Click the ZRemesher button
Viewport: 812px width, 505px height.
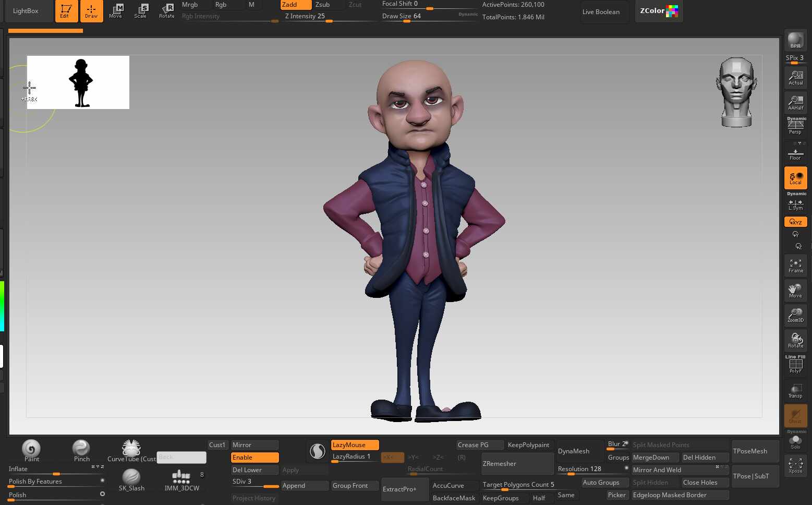[x=517, y=464]
